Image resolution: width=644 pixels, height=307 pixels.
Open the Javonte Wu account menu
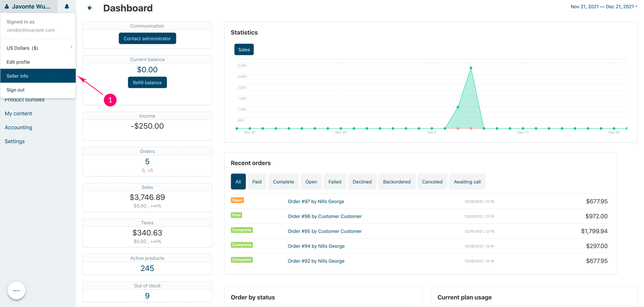(30, 7)
